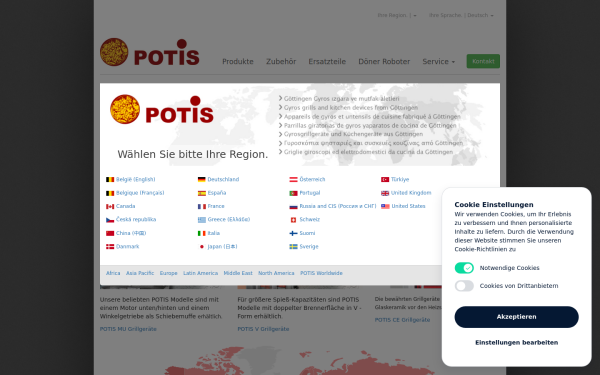Click the green Kontakt button
Screen dimensions: 600x375
(x=483, y=61)
